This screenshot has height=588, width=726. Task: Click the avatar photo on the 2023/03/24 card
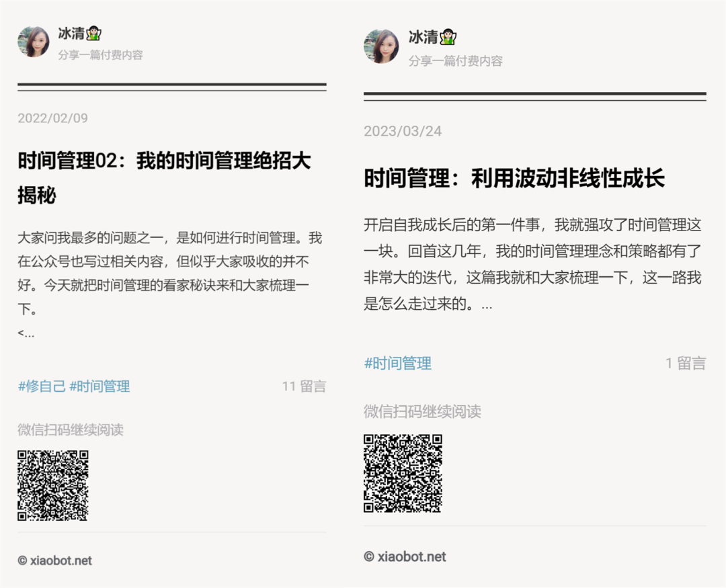pos(381,46)
